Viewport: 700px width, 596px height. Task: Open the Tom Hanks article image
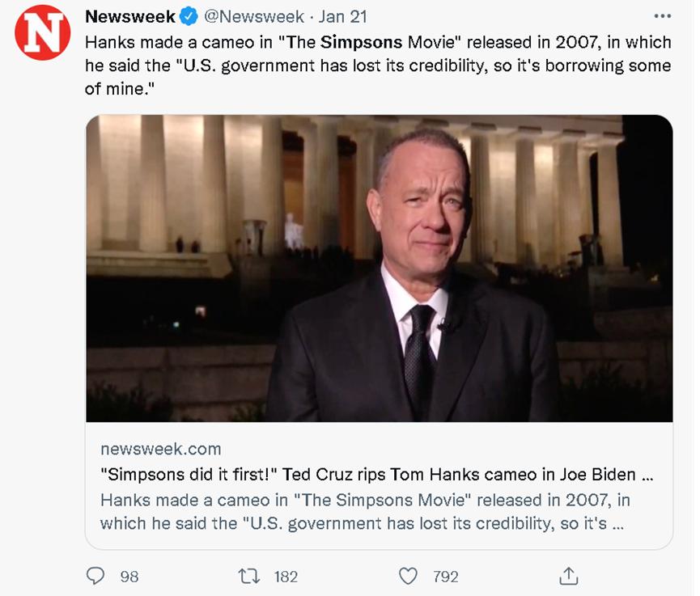[379, 268]
